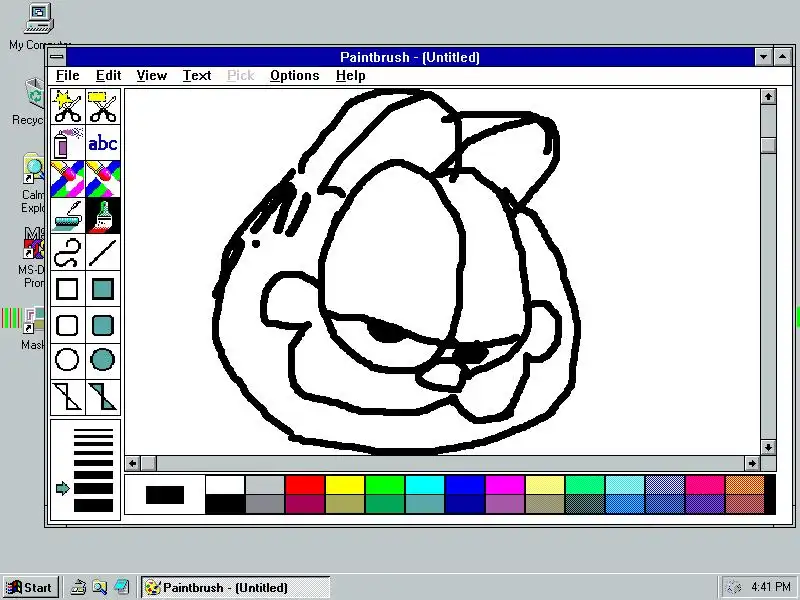Click the vertical scrollbar down arrow
The image size is (800, 600).
click(x=768, y=447)
